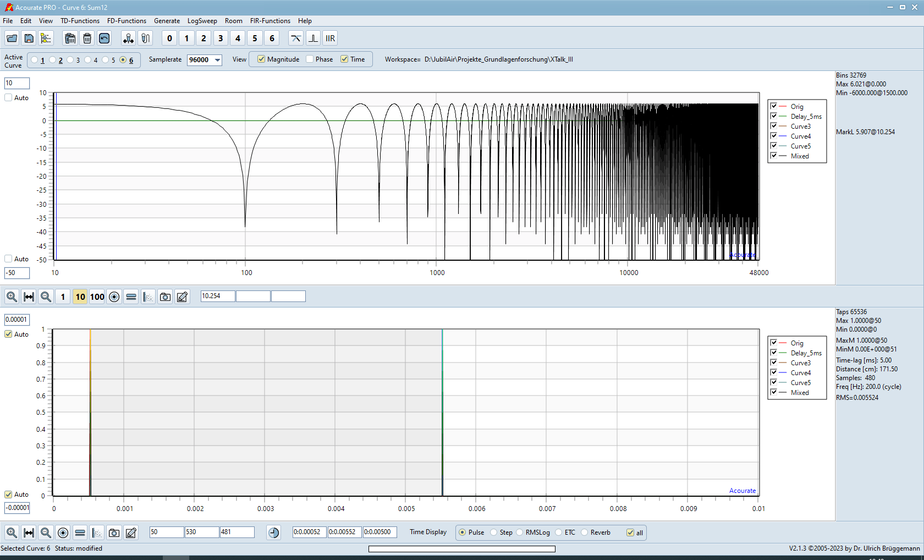Toggle the 'all' checkbox in time display
Viewport: 924px width, 560px height.
pyautogui.click(x=630, y=532)
